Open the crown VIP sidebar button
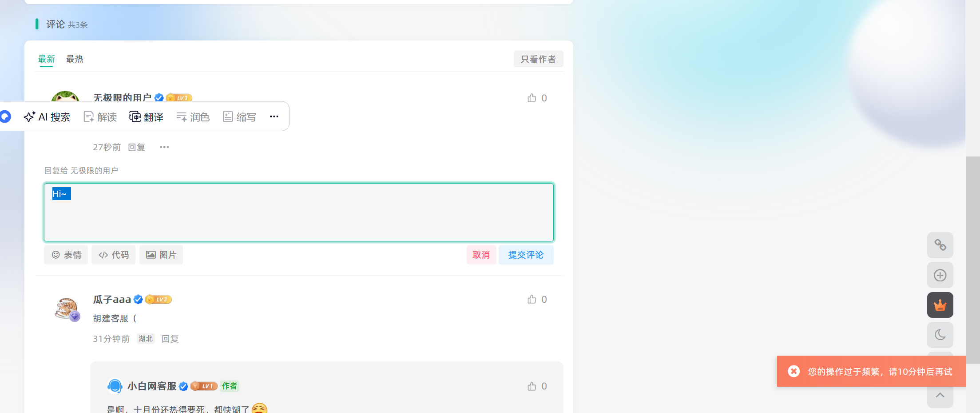Image resolution: width=980 pixels, height=413 pixels. [x=940, y=305]
